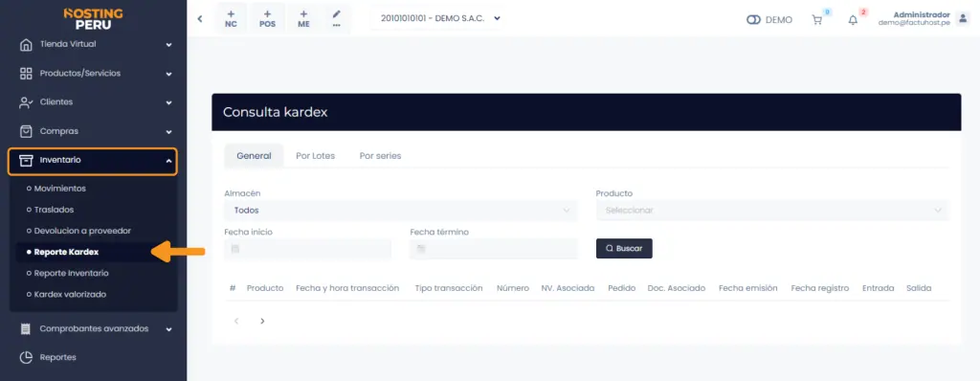Click the Fecha término date field
Image resolution: width=980 pixels, height=381 pixels.
pyautogui.click(x=494, y=249)
